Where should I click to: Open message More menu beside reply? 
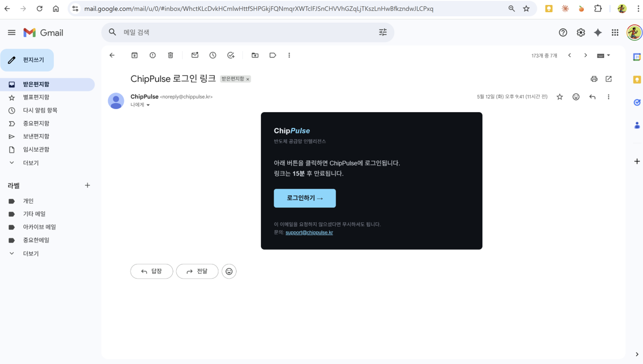tap(609, 97)
